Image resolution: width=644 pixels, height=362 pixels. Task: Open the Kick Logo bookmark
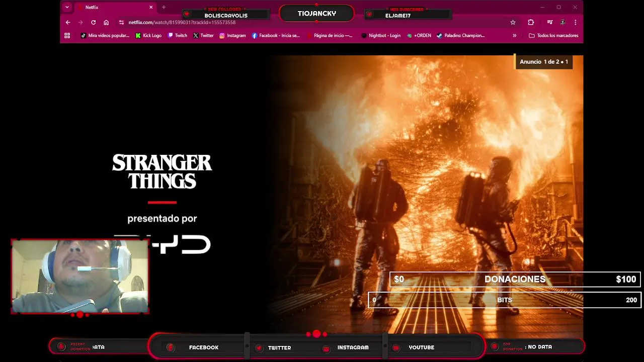[148, 36]
